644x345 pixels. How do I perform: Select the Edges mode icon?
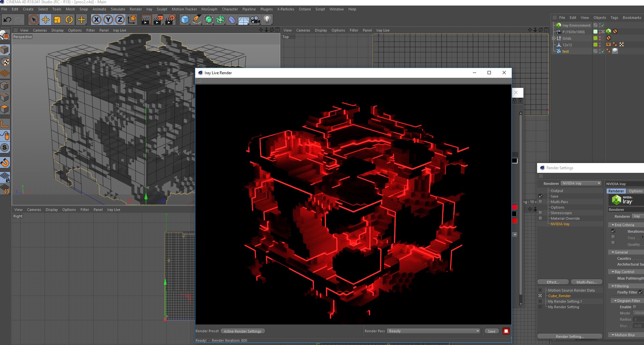coord(5,97)
